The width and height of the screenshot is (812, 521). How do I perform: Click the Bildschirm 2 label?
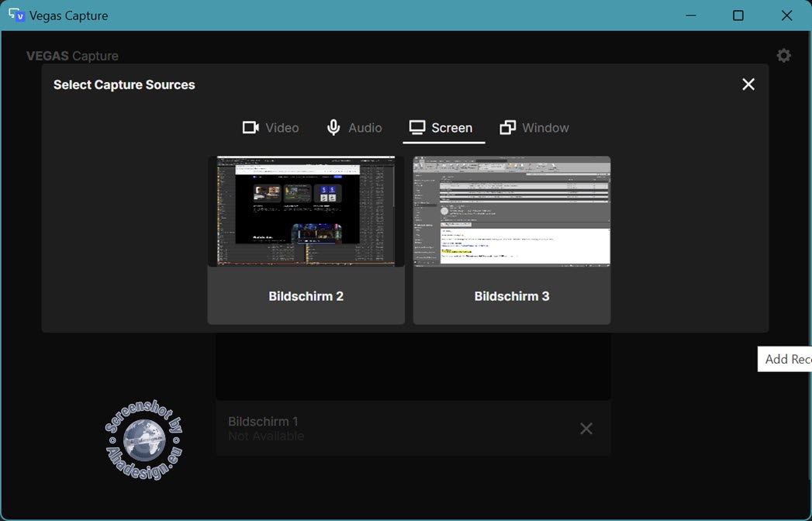point(306,296)
